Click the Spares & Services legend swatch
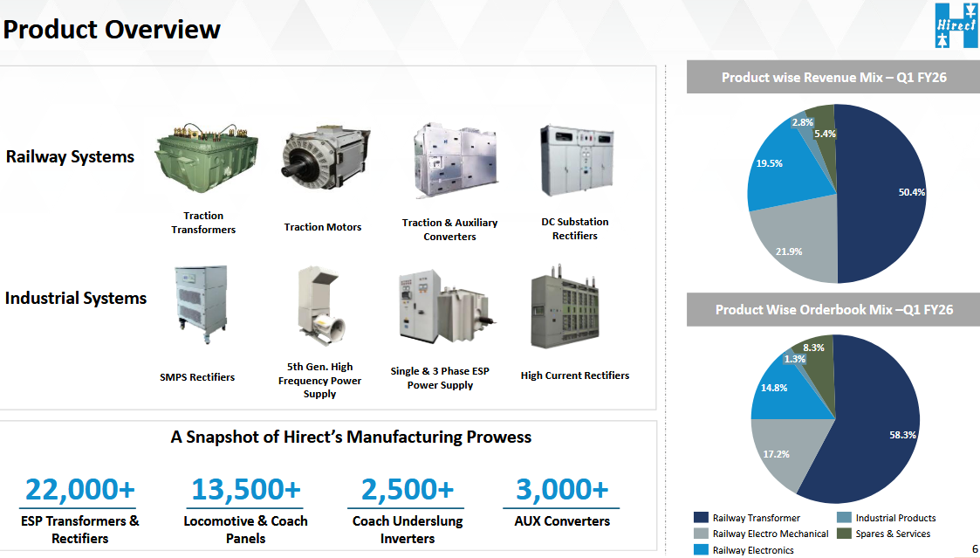The height and width of the screenshot is (558, 980). 844,534
